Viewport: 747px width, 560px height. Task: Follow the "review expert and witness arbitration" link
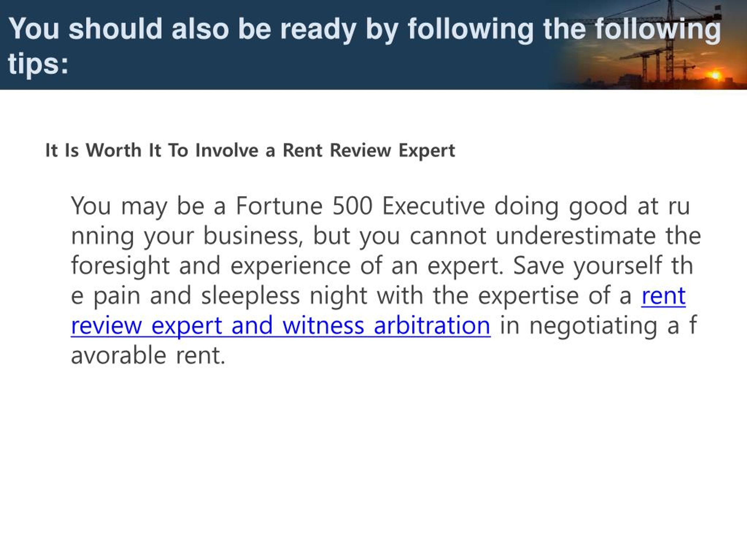pos(281,326)
